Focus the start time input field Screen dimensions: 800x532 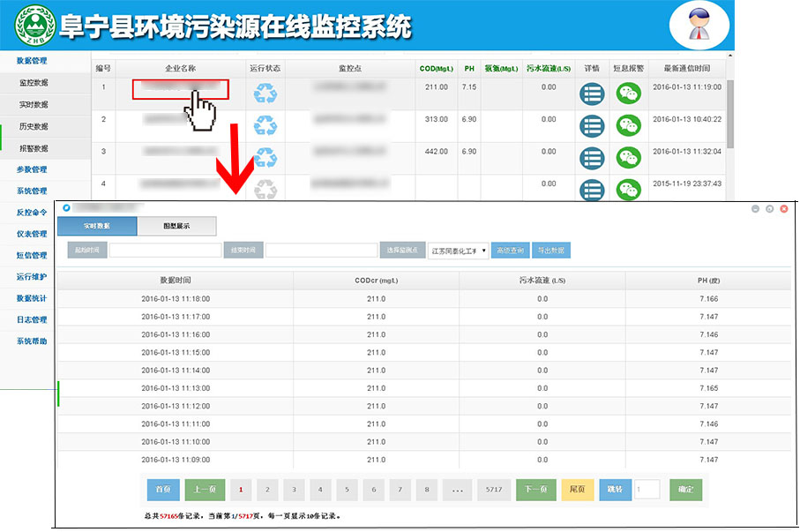(165, 251)
